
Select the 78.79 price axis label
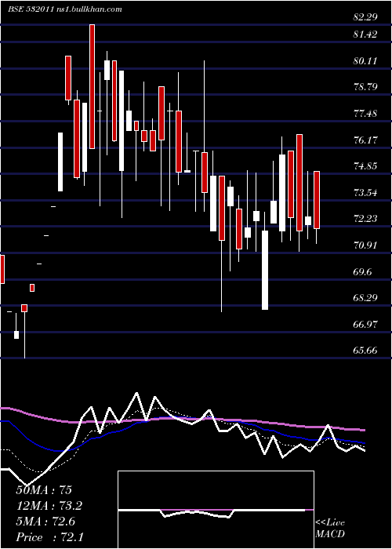click(x=365, y=87)
